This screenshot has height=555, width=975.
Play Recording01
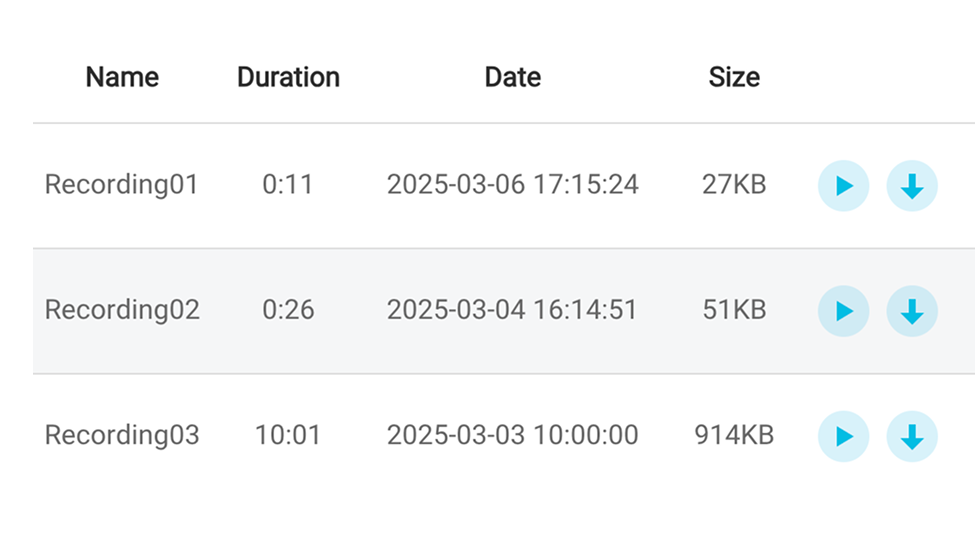point(843,186)
